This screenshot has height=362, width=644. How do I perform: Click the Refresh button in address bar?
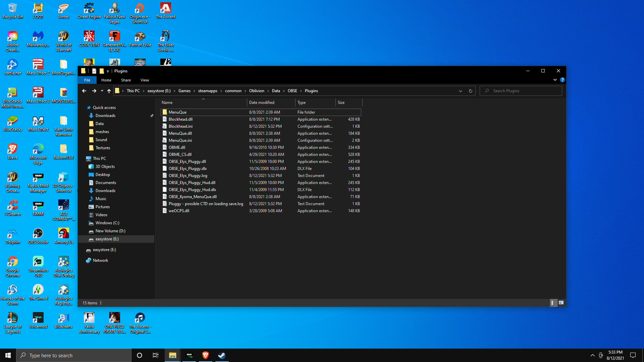470,91
